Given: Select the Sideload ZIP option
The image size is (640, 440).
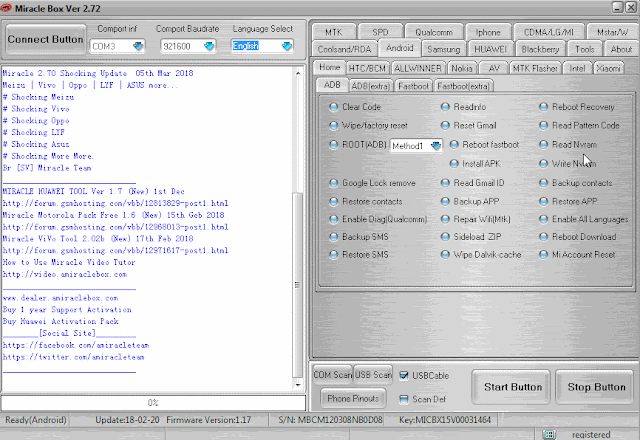Looking at the screenshot, I should [445, 237].
